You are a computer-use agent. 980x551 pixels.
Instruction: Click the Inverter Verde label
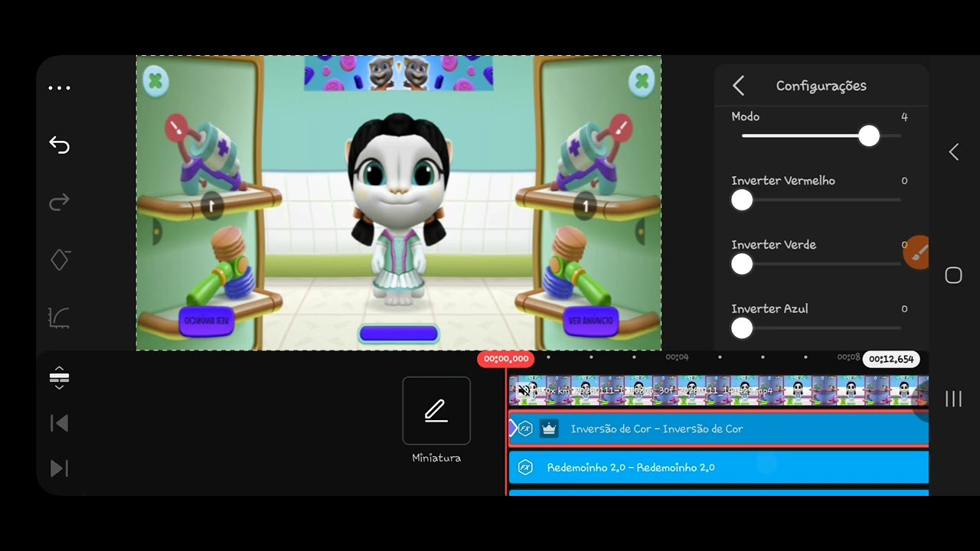click(x=773, y=245)
